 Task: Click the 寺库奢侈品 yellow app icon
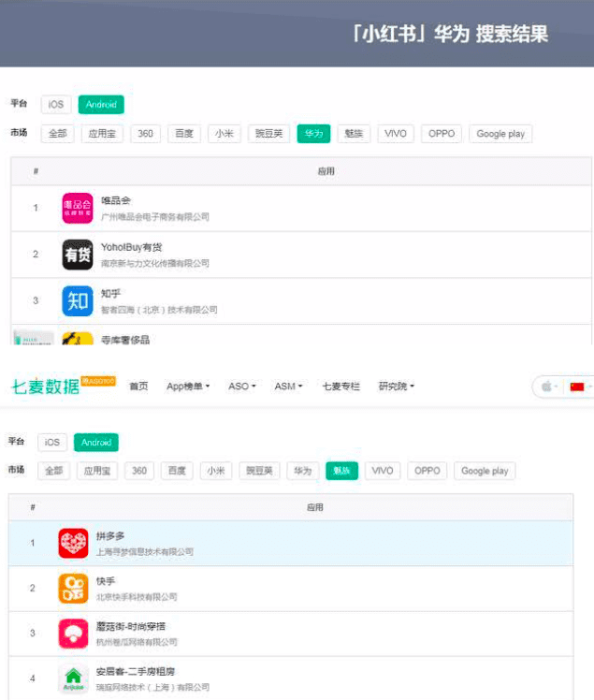pyautogui.click(x=78, y=339)
